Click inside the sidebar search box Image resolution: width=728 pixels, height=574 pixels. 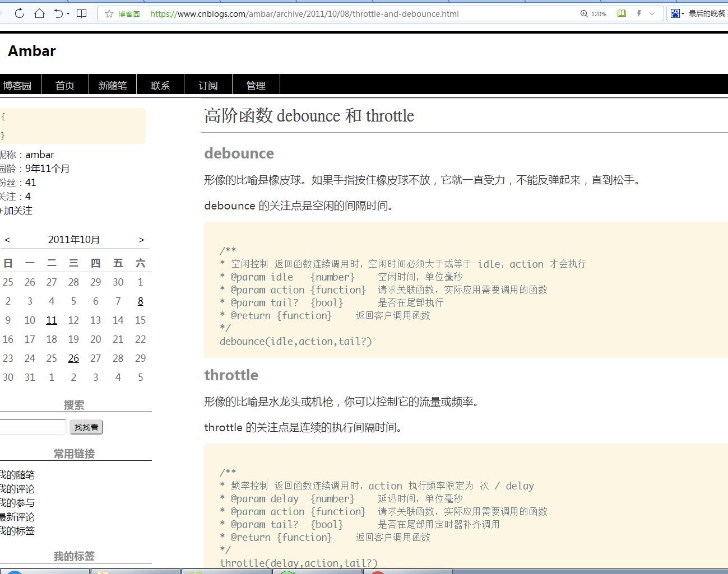pyautogui.click(x=33, y=427)
